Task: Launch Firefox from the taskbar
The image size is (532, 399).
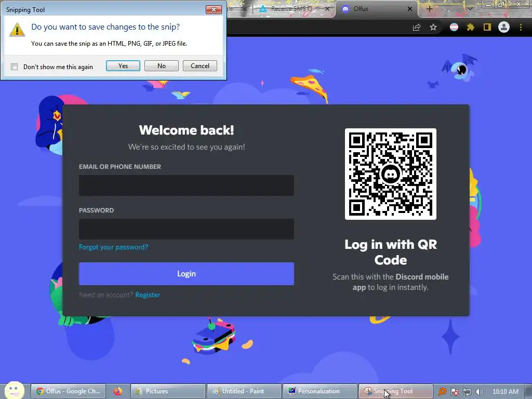Action: click(x=118, y=391)
